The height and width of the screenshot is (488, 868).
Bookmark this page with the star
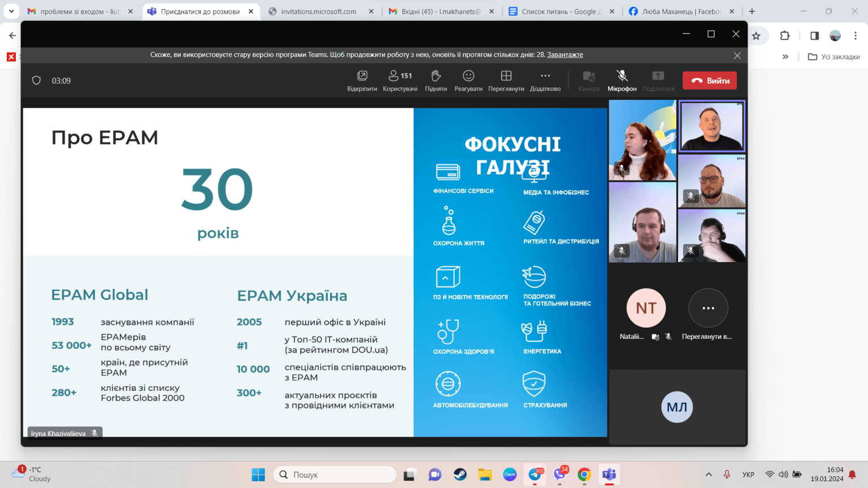coord(756,36)
